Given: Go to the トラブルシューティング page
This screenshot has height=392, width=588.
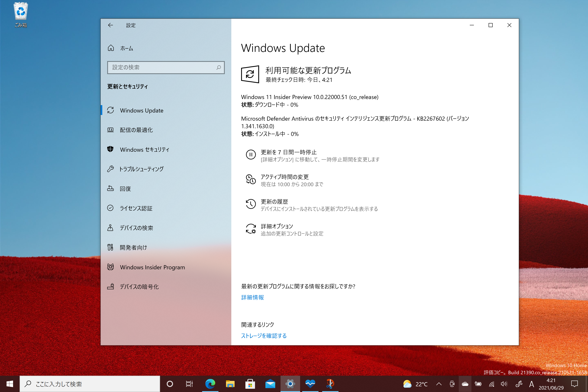Looking at the screenshot, I should [x=141, y=169].
